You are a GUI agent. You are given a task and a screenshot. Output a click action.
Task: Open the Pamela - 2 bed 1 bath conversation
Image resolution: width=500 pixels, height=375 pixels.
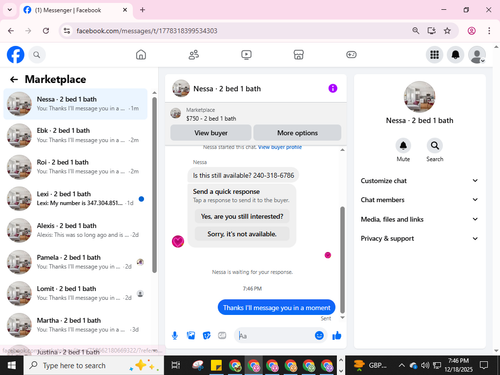75,262
